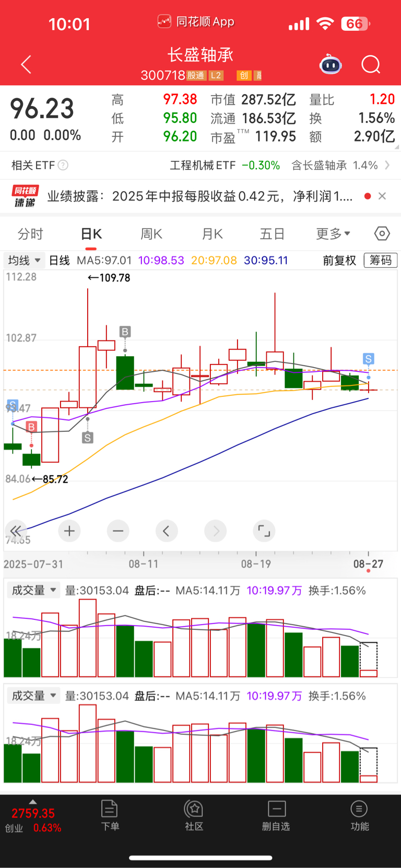Move chart left with previous arrow
This screenshot has width=401, height=868.
coord(167,531)
